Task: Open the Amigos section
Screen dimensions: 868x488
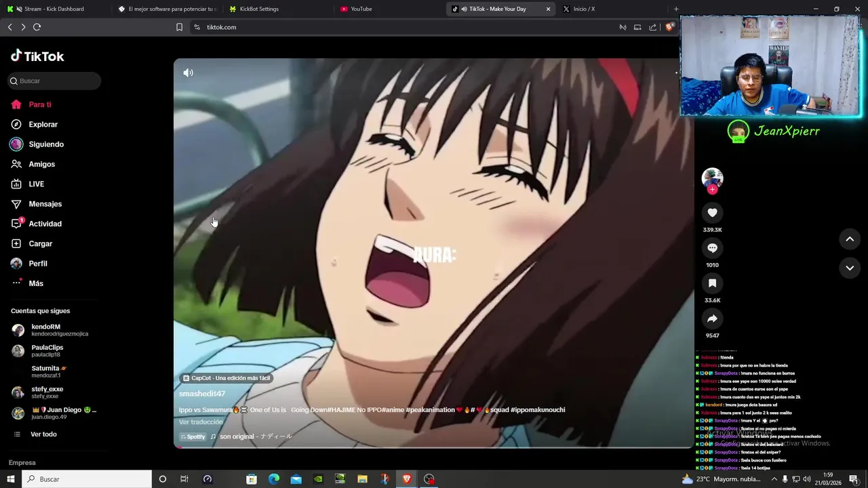Action: pyautogui.click(x=33, y=164)
